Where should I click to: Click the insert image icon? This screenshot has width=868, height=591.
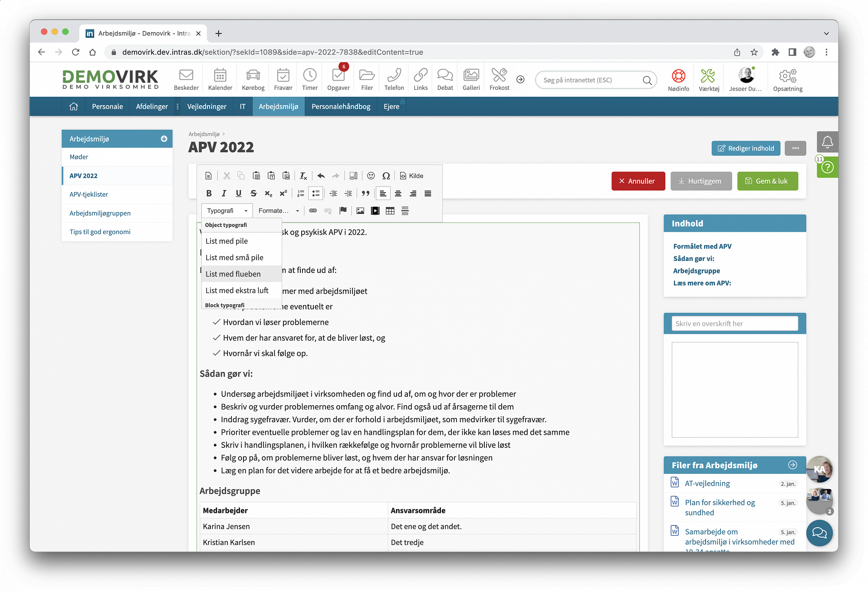pos(360,211)
